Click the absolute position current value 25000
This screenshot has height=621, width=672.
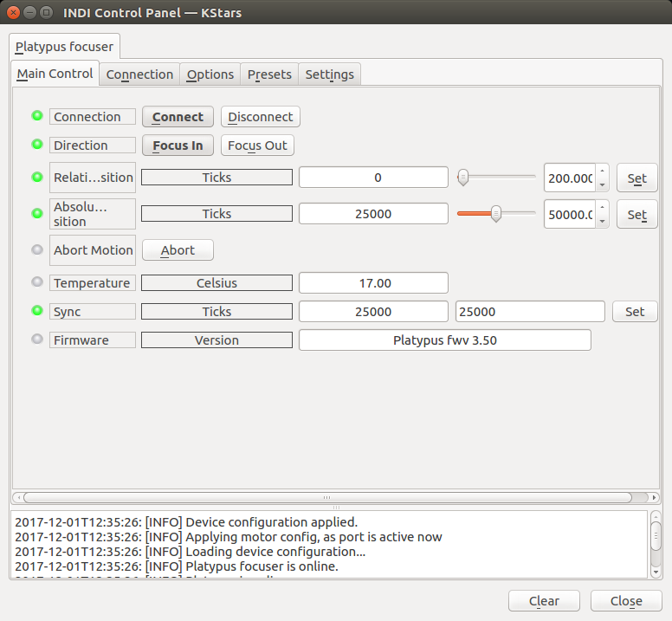point(374,214)
